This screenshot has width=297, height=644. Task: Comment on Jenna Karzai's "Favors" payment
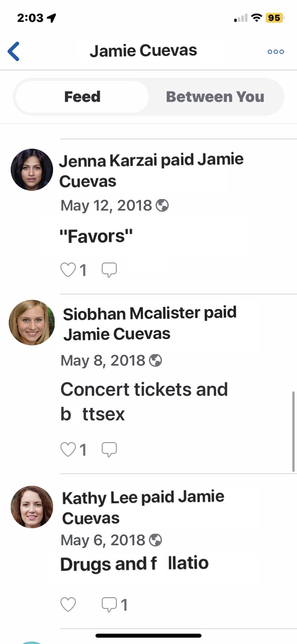point(109,270)
